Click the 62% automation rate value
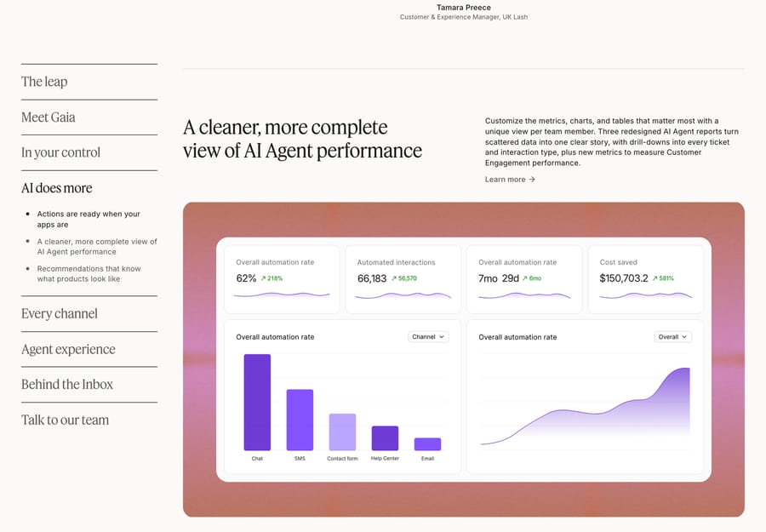Screen dimensions: 766x532 click(x=246, y=278)
